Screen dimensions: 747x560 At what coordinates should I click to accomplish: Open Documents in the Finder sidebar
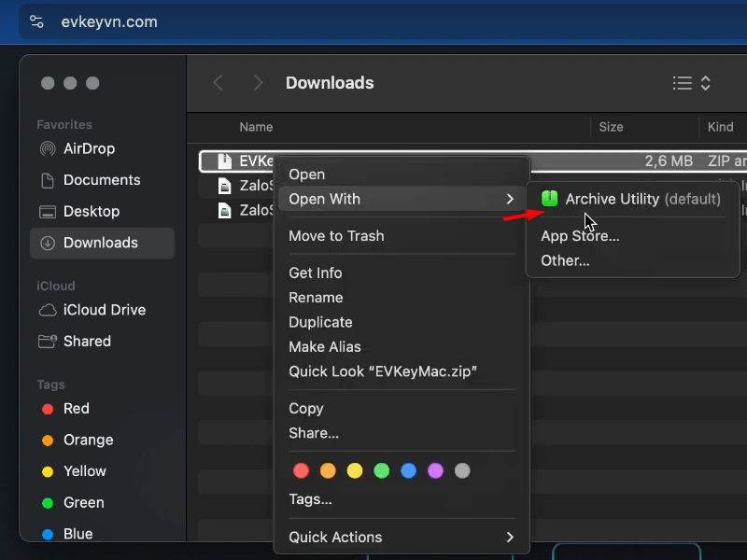pyautogui.click(x=102, y=180)
